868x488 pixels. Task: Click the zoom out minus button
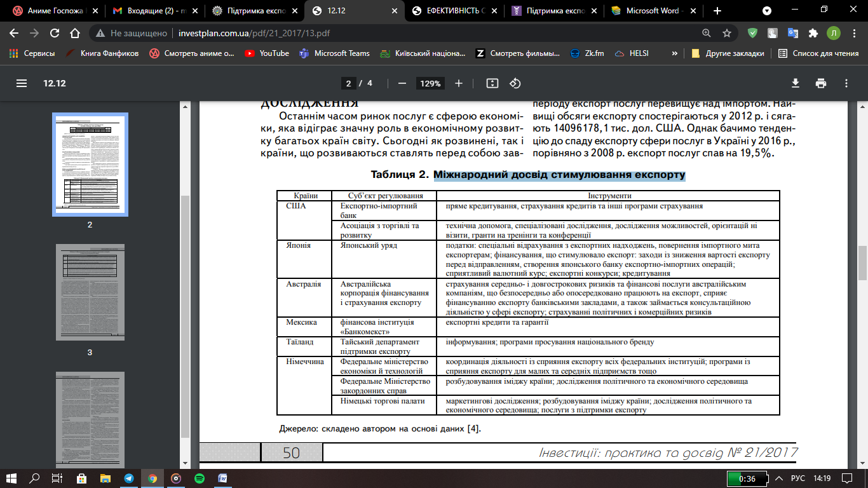pos(402,83)
